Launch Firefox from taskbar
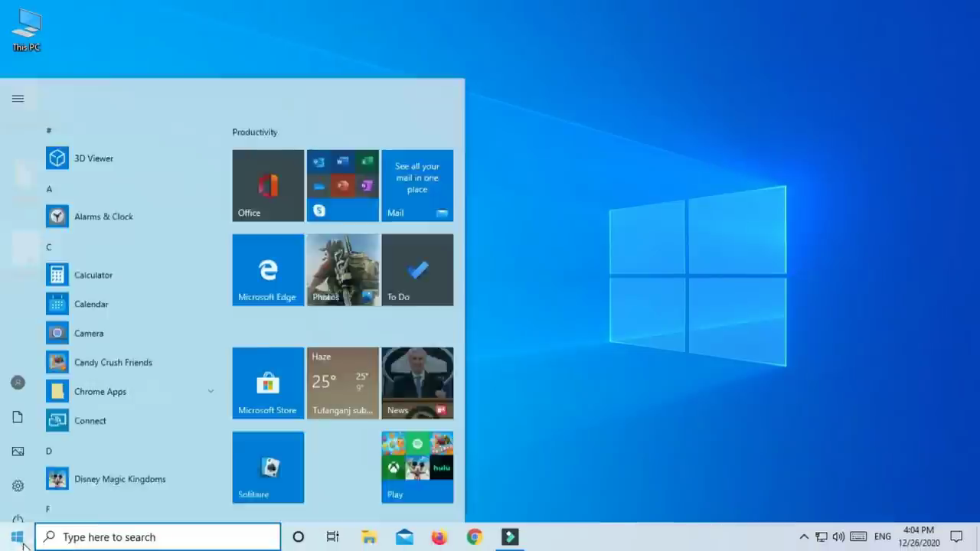The image size is (980, 551). pyautogui.click(x=439, y=537)
